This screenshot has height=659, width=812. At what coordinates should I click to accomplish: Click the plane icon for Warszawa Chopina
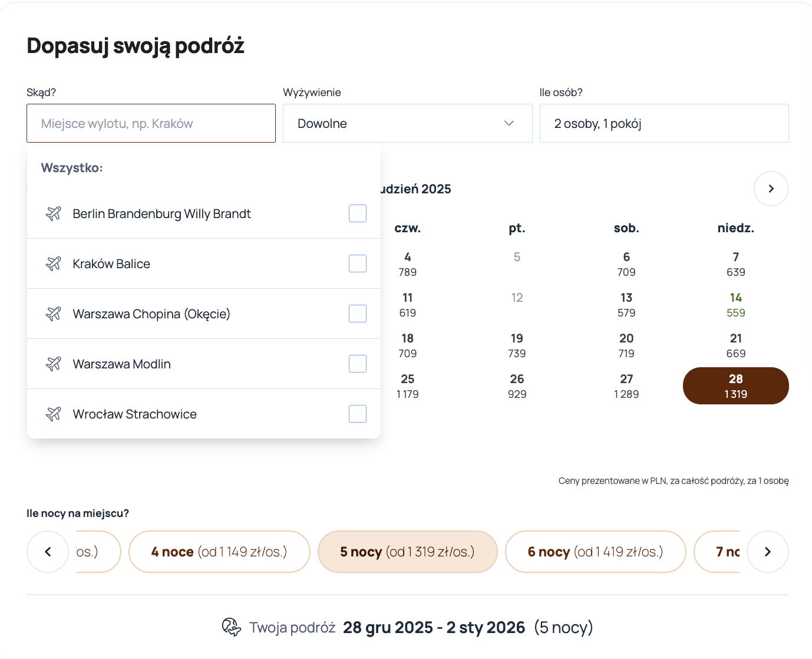coord(54,314)
